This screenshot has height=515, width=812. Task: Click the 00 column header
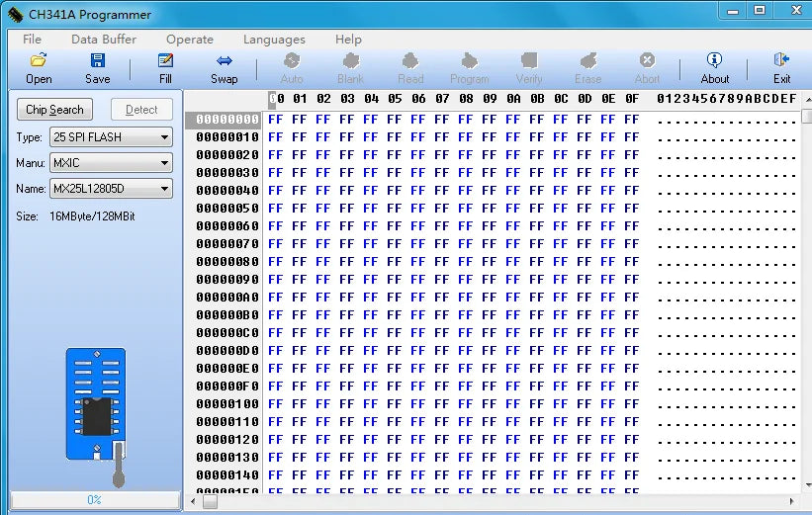click(277, 99)
